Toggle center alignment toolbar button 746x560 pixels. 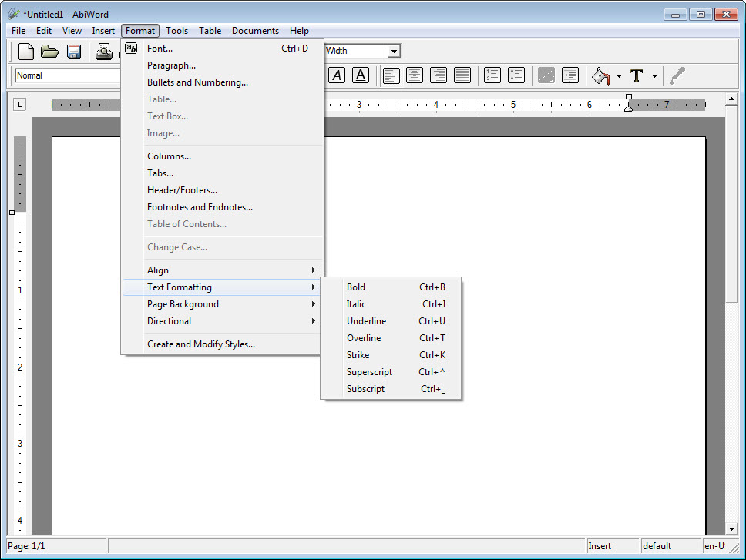tap(415, 75)
